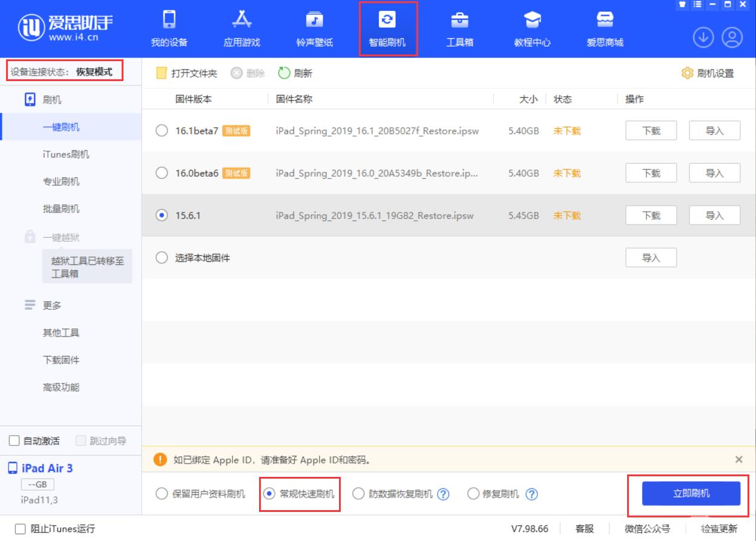Switch to iTunes刷机 in sidebar
756x541 pixels.
point(65,154)
